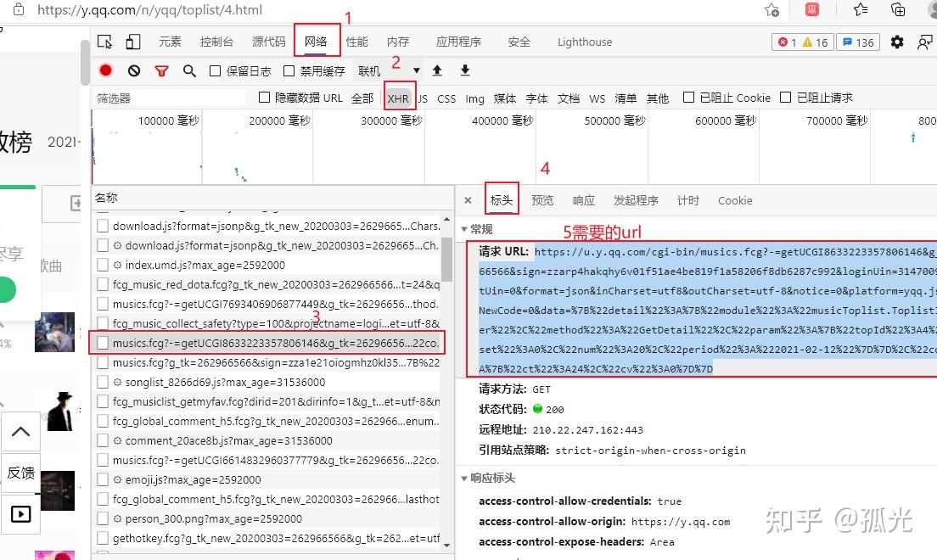Open browser collections icon
Image resolution: width=937 pixels, height=560 pixels.
(898, 9)
